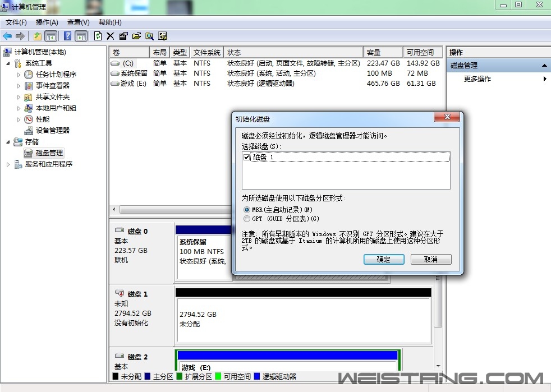Select the MBR 主启动记录 radio button
551x392 pixels.
246,210
